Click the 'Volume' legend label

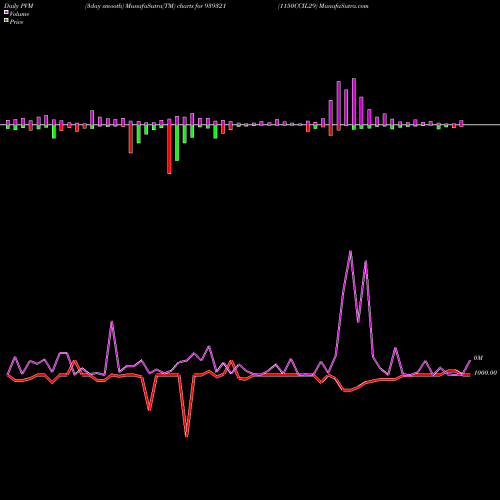19,14
